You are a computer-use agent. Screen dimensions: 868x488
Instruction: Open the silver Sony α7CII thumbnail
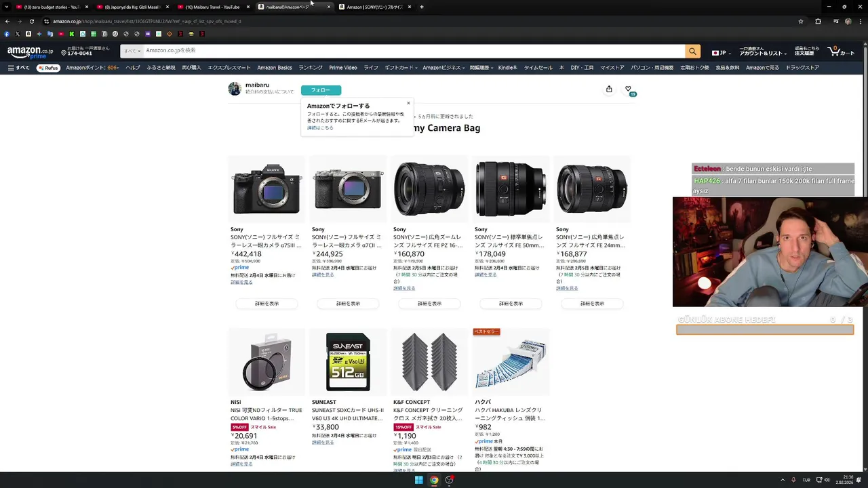click(x=348, y=189)
